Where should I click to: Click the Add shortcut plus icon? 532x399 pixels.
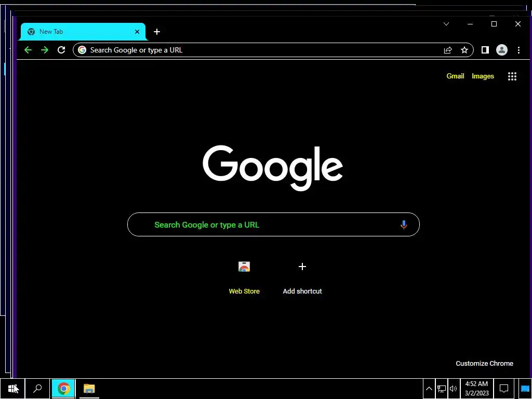pyautogui.click(x=302, y=267)
